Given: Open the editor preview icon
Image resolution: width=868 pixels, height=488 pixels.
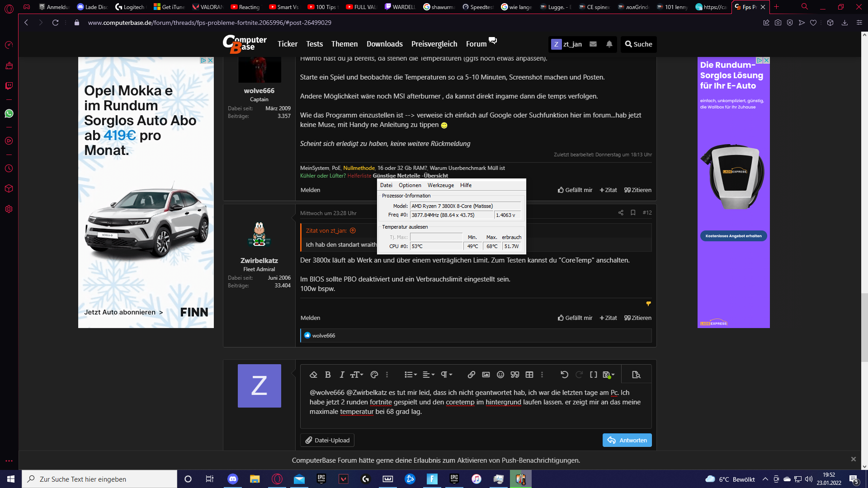Looking at the screenshot, I should (x=636, y=375).
